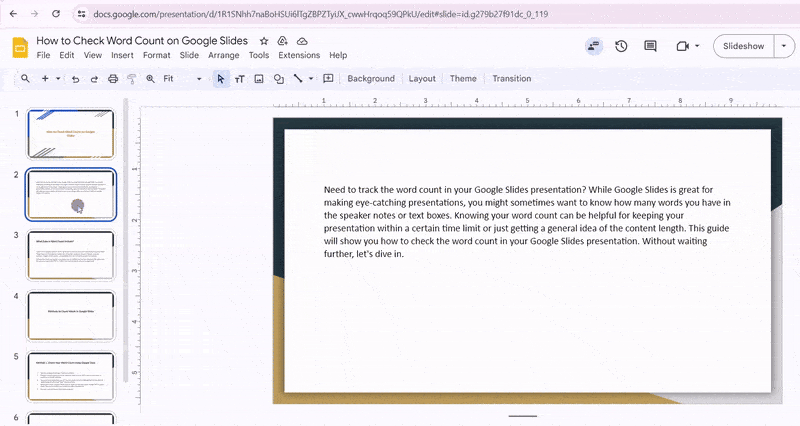The image size is (800, 426).
Task: Click the Slideshow button
Action: coord(743,46)
